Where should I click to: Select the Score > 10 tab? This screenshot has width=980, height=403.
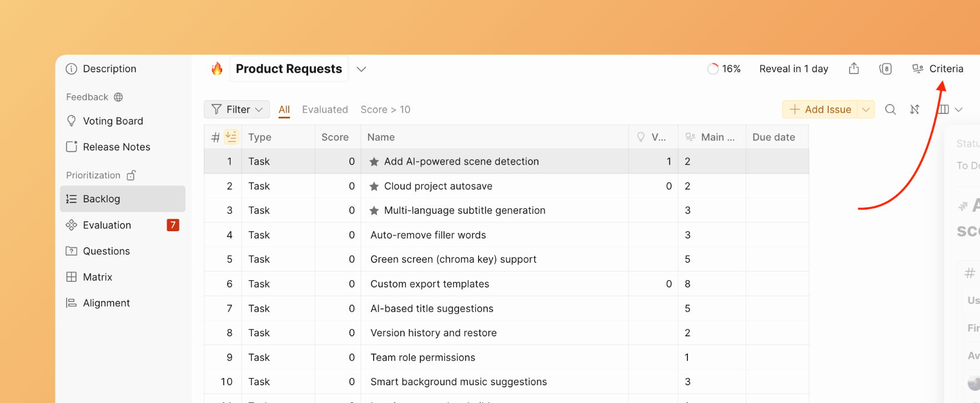tap(385, 110)
